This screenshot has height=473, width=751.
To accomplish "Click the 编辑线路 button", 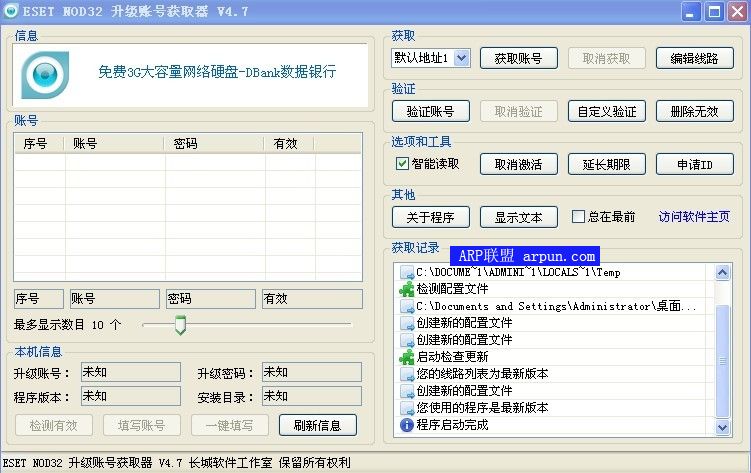I will [694, 58].
